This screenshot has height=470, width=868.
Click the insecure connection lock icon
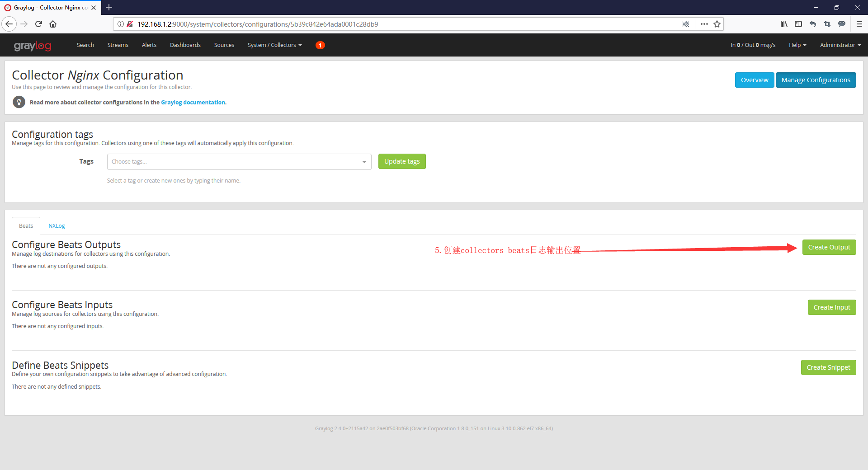(x=130, y=24)
